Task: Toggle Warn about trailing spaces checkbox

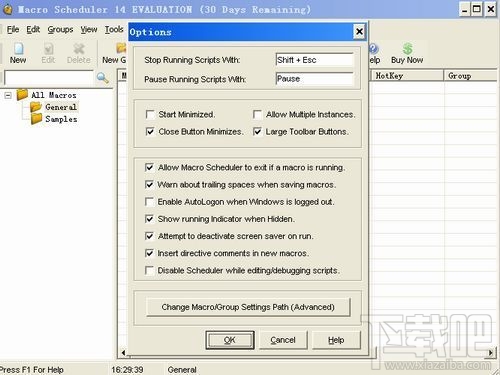Action: pos(149,184)
